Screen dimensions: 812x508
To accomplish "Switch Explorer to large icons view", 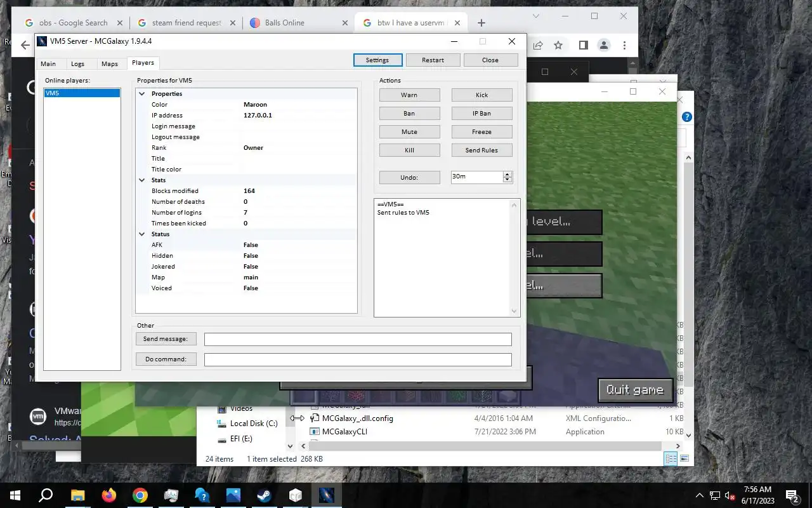I will [x=684, y=458].
